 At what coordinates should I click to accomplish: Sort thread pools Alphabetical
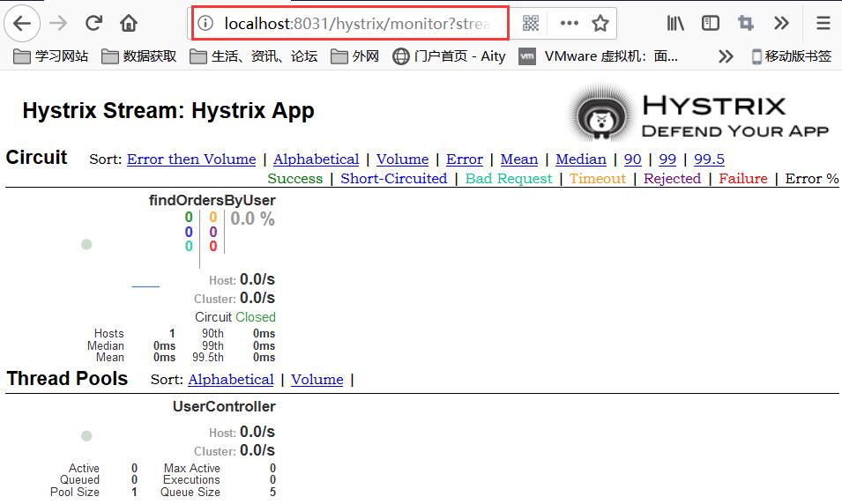pyautogui.click(x=231, y=380)
